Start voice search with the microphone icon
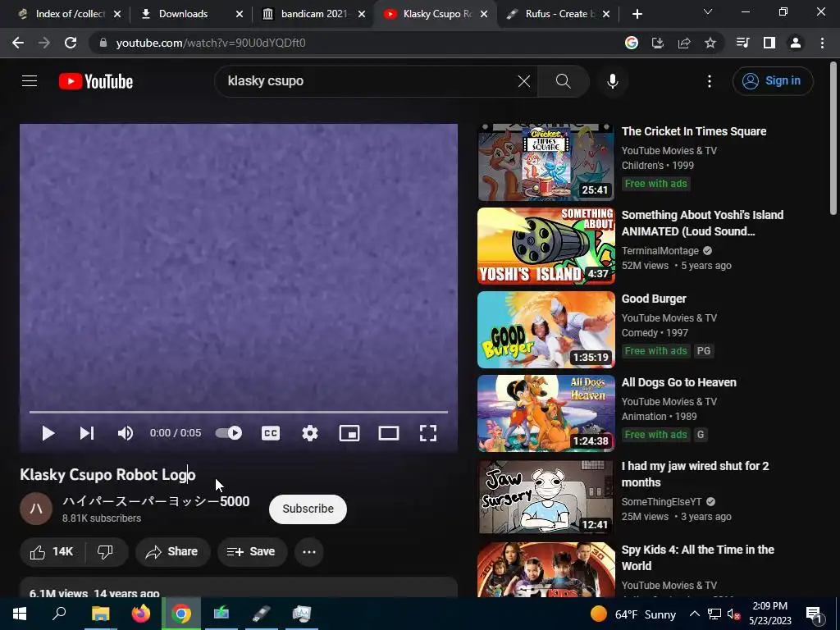This screenshot has width=840, height=630. click(612, 81)
